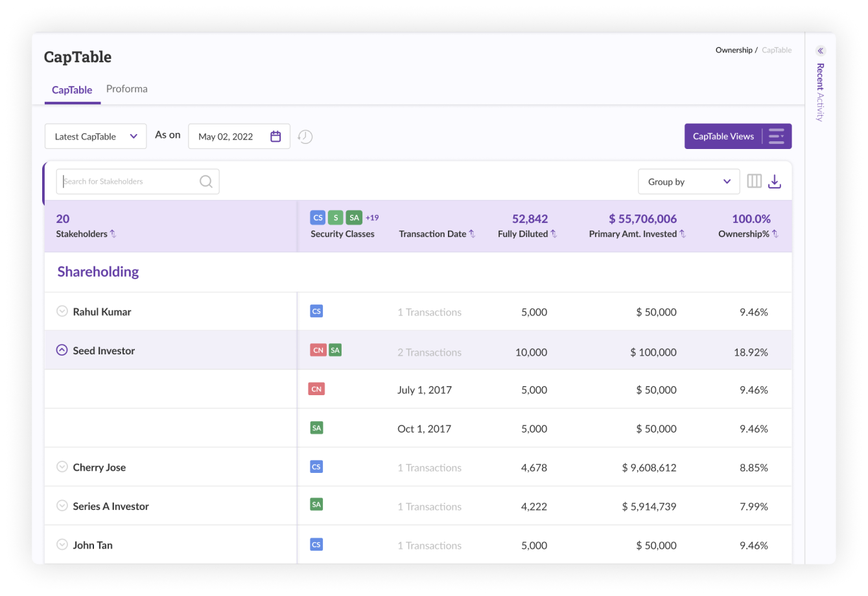868x596 pixels.
Task: Click the CN badge in Seed Investor row
Action: click(318, 350)
